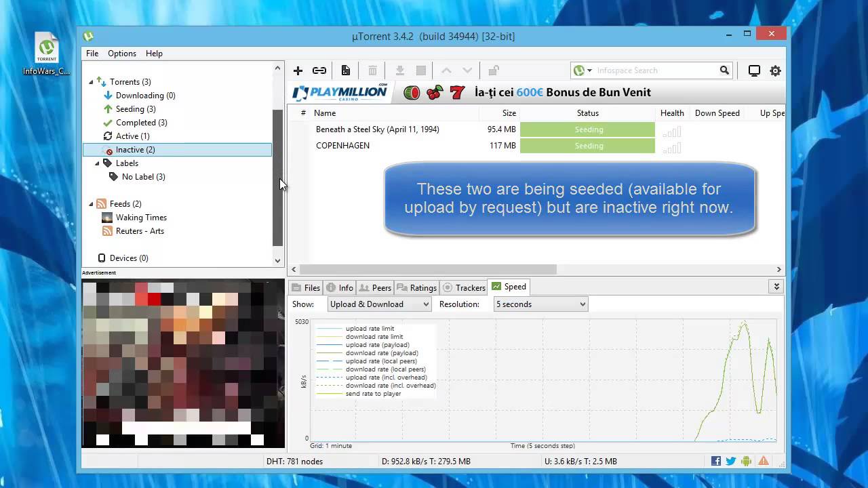Switch to the Ratings tab
Viewport: 868px width, 488px height.
tap(416, 287)
